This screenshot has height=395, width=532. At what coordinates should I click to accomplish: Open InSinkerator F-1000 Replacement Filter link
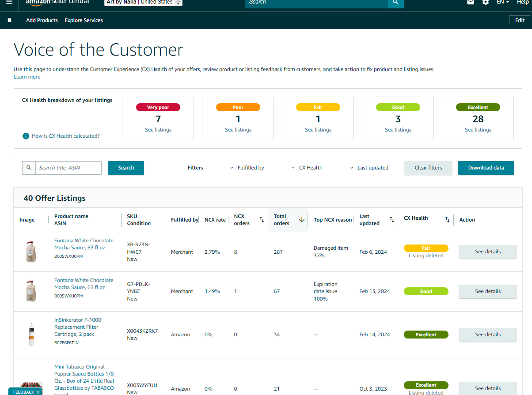78,327
